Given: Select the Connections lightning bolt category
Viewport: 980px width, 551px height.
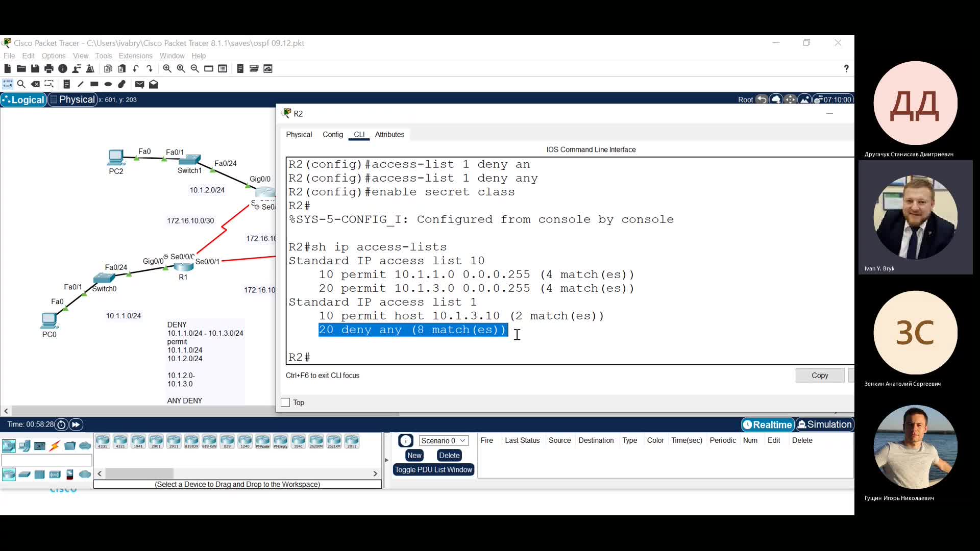Looking at the screenshot, I should 55,446.
